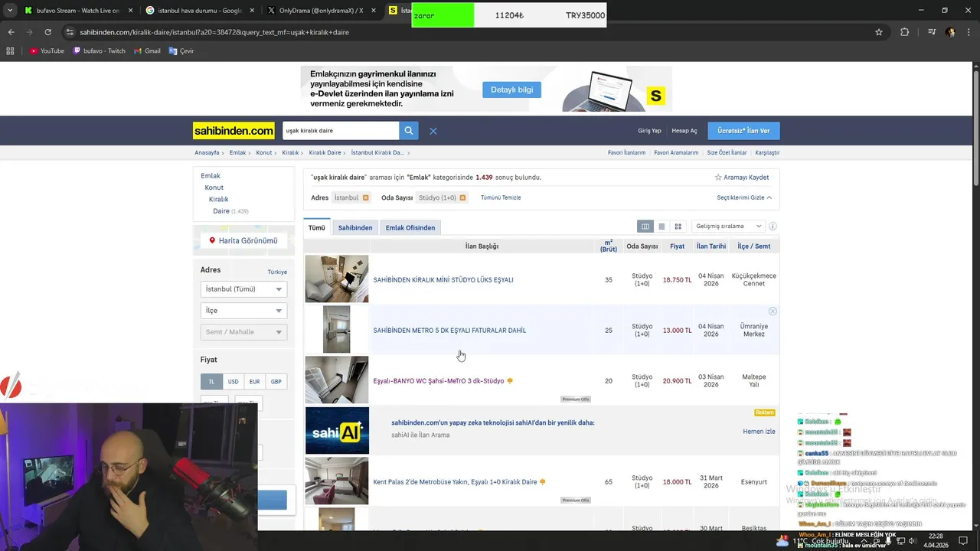The height and width of the screenshot is (551, 980).
Task: Open the YouTube bookmark
Action: coord(47,51)
